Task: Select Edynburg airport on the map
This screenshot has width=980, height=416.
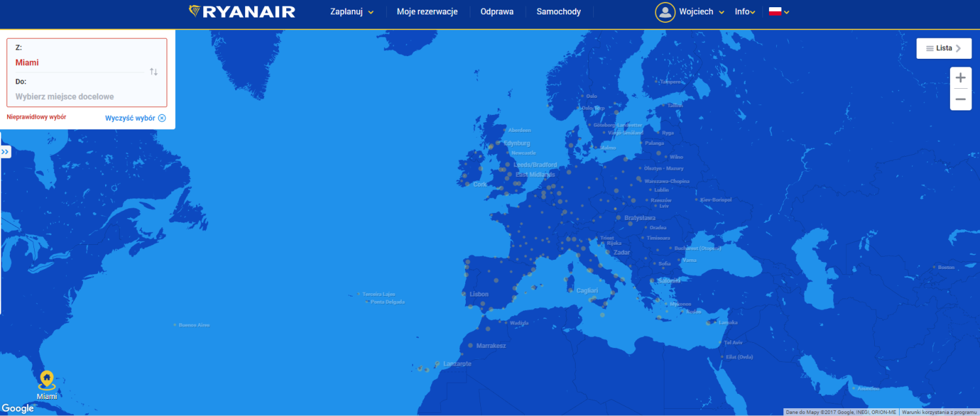Action: [517, 143]
